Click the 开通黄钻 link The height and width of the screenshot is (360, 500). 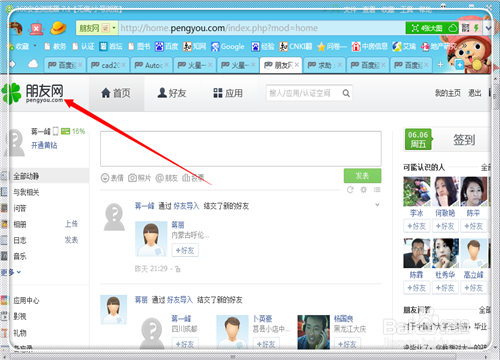point(44,145)
